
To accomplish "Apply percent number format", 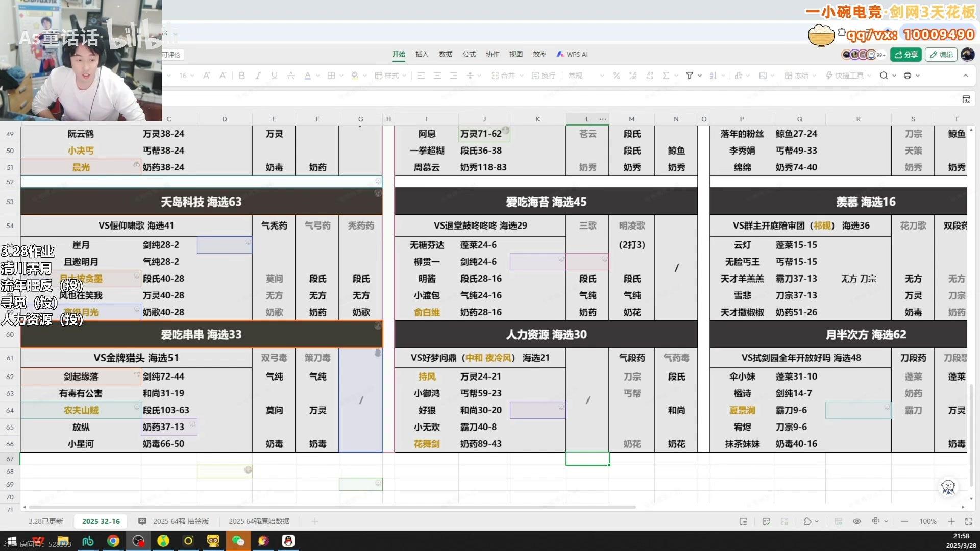I will tap(617, 76).
